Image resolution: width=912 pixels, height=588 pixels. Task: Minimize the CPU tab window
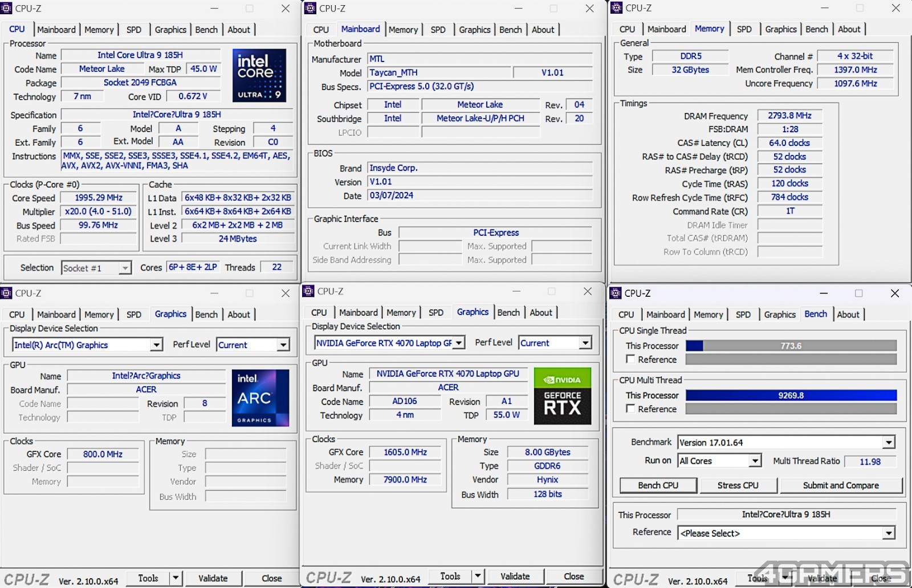pyautogui.click(x=214, y=8)
